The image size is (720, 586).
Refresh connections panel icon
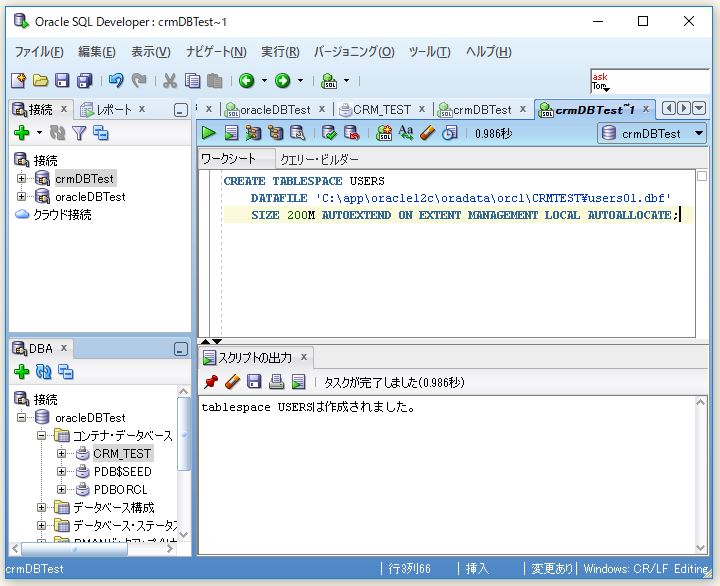(57, 133)
